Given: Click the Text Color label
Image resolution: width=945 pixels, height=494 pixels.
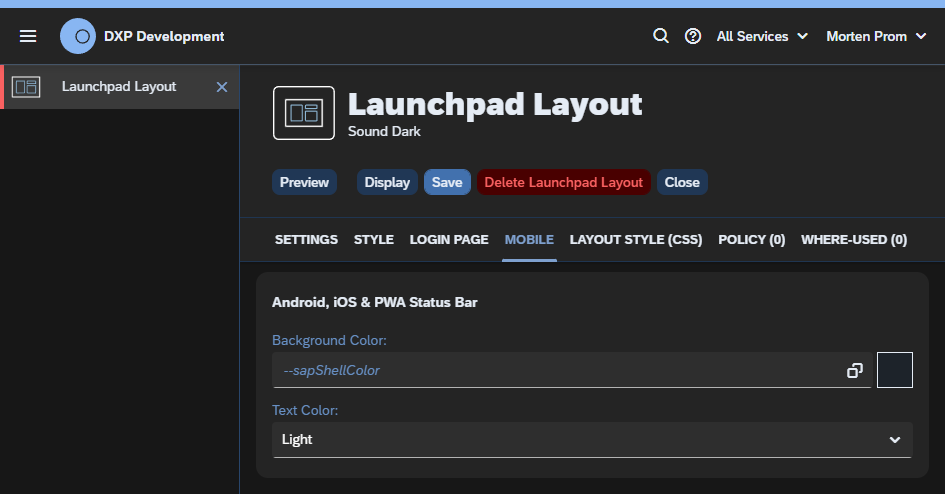Looking at the screenshot, I should coord(305,410).
